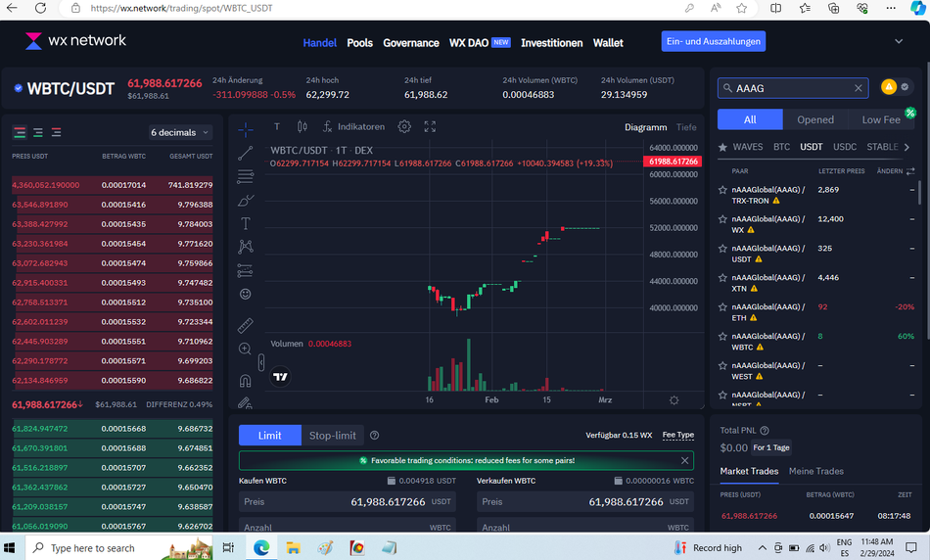Open the For 1 Tage PNL period
Viewport: 930px width, 560px height.
click(x=771, y=447)
